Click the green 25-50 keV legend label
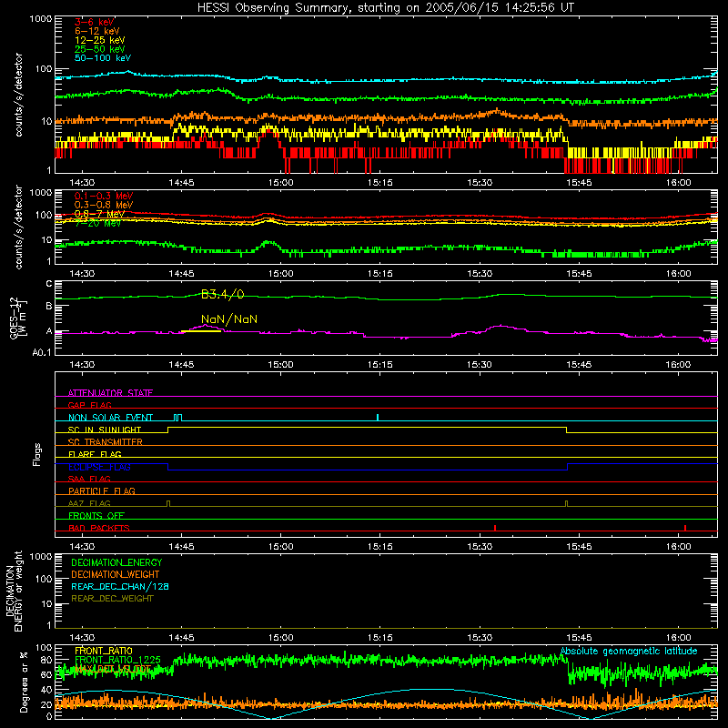Viewport: 728px width, 728px height. (x=99, y=49)
